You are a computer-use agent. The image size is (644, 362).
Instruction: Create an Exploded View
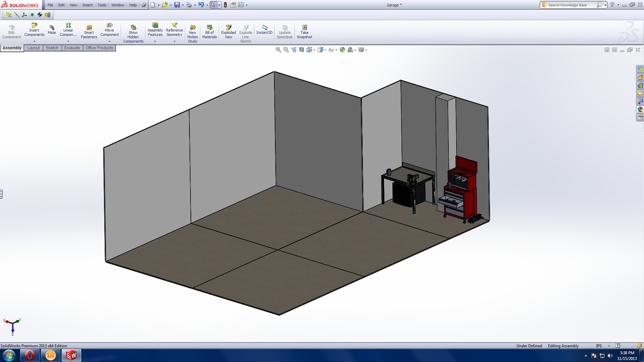tap(228, 32)
